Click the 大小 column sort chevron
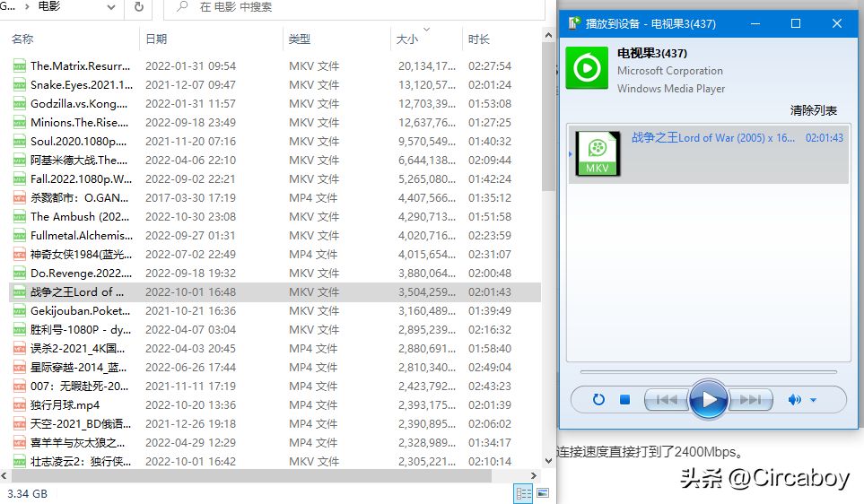 [x=426, y=30]
